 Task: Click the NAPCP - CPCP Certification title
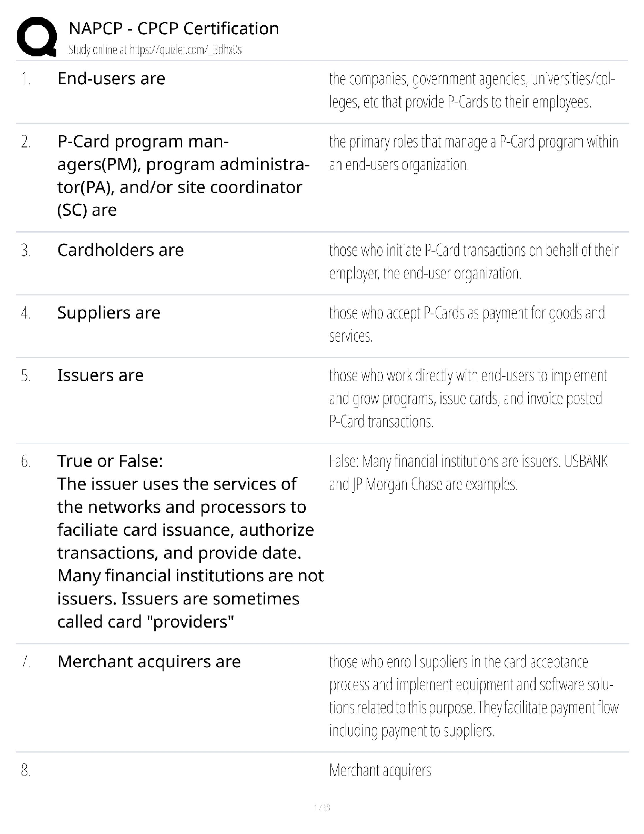(174, 28)
